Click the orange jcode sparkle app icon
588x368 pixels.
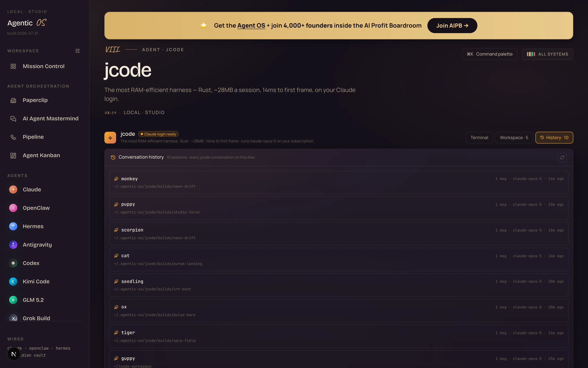coord(110,137)
